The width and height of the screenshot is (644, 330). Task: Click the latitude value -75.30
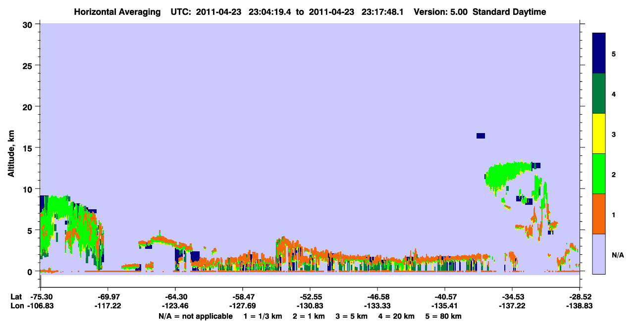click(40, 297)
